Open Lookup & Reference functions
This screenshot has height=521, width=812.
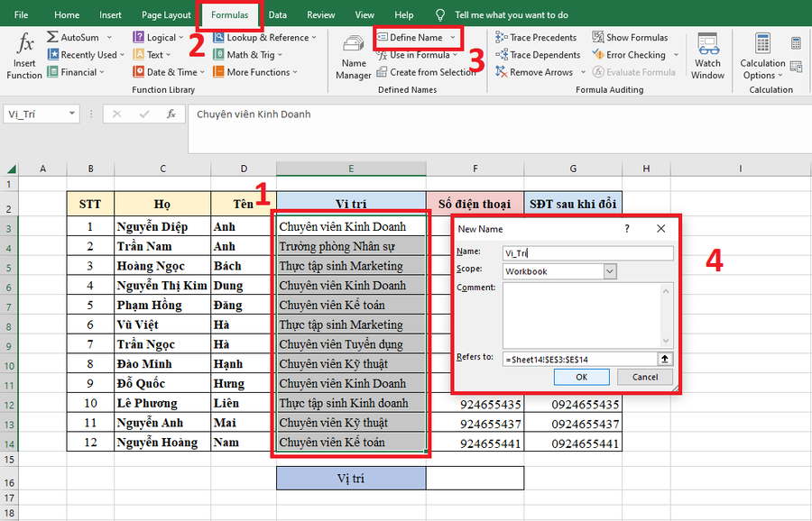(264, 37)
